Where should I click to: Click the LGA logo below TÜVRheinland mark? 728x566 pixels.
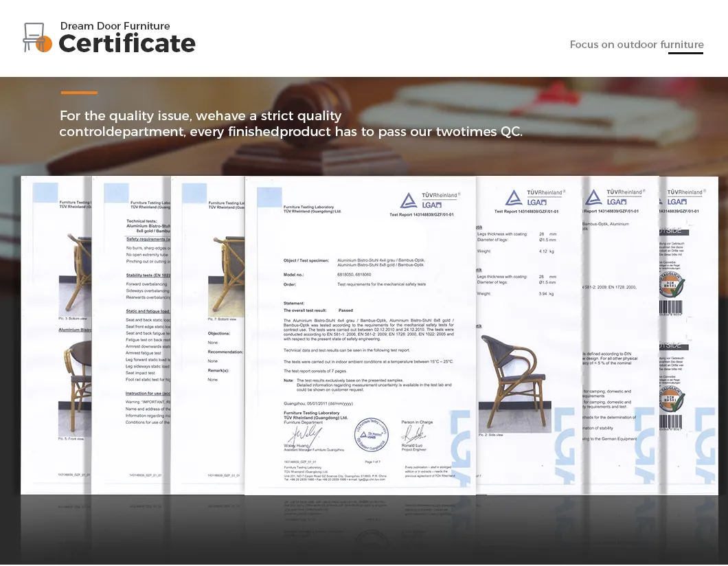[x=432, y=204]
